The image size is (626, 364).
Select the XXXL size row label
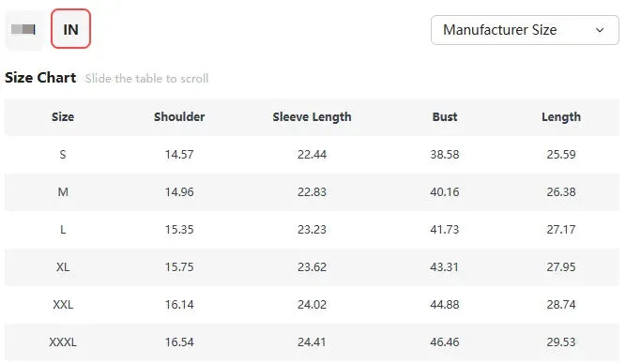[63, 342]
